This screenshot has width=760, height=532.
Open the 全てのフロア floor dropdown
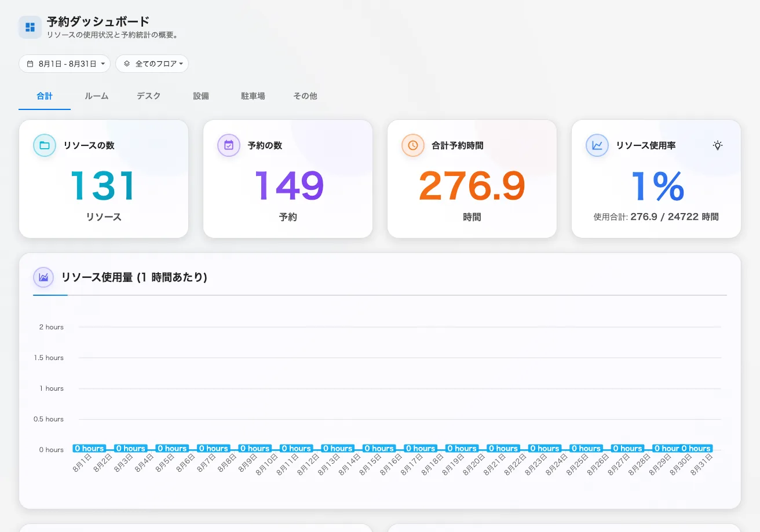152,64
